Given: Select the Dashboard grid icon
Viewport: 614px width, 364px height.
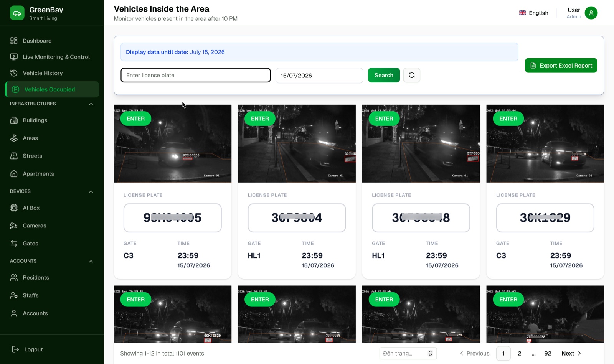Looking at the screenshot, I should tap(14, 41).
